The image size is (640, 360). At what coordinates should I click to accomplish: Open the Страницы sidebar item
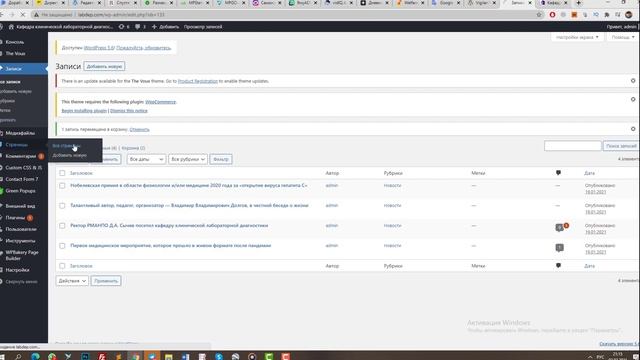(x=16, y=145)
